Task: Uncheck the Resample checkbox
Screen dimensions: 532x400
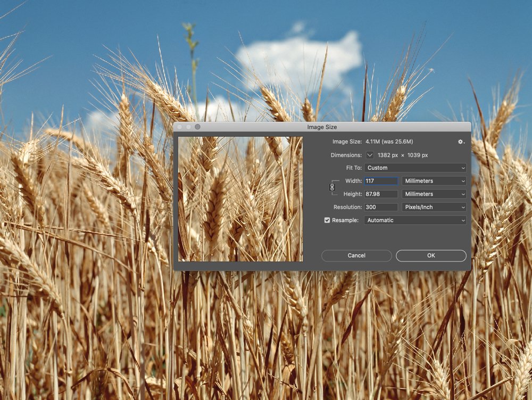Action: 327,221
